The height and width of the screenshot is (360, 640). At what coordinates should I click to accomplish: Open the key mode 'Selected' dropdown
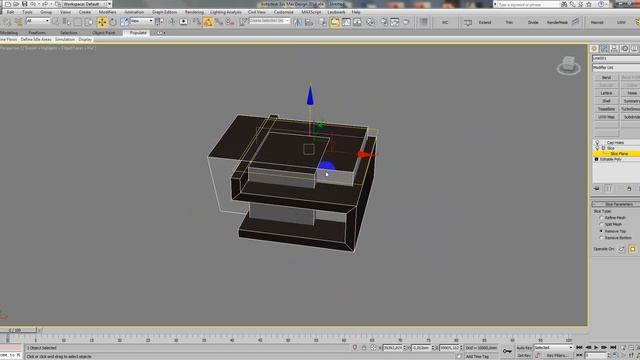[554, 347]
